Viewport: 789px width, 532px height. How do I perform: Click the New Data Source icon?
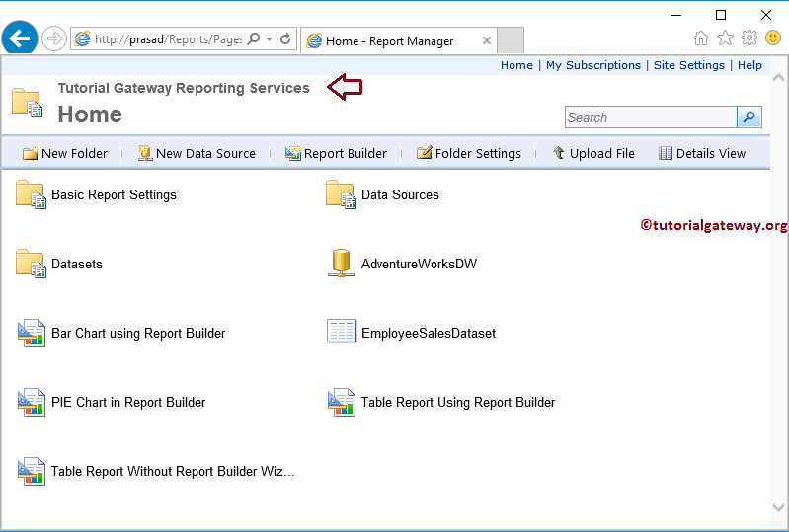tap(145, 153)
